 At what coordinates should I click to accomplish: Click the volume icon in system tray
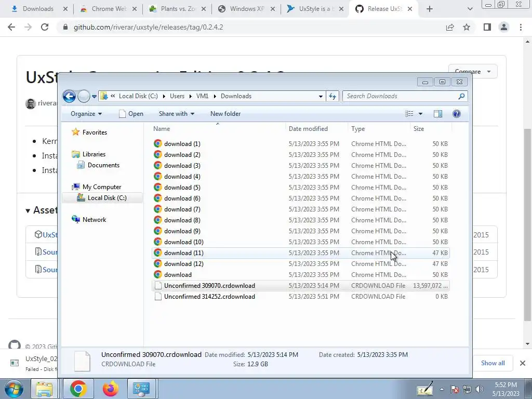480,389
